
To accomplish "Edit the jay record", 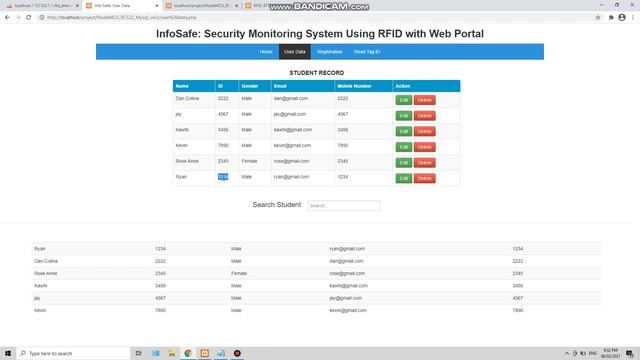I will pos(404,116).
